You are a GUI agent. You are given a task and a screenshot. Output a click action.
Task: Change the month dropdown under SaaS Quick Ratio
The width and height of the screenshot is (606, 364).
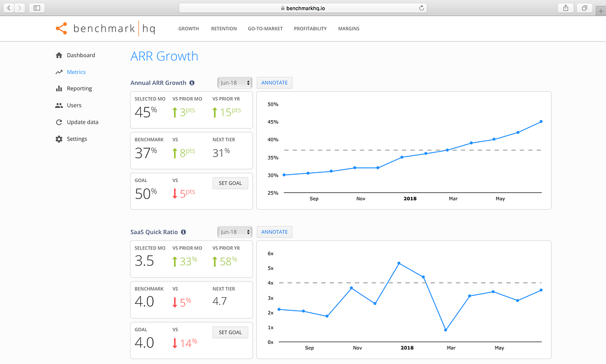[234, 232]
